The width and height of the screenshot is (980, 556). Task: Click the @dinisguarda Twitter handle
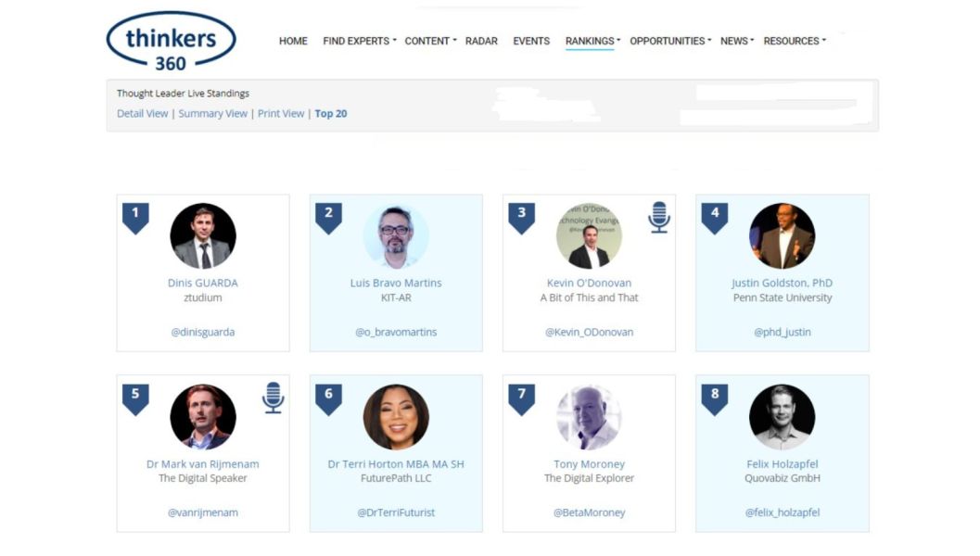coord(203,332)
